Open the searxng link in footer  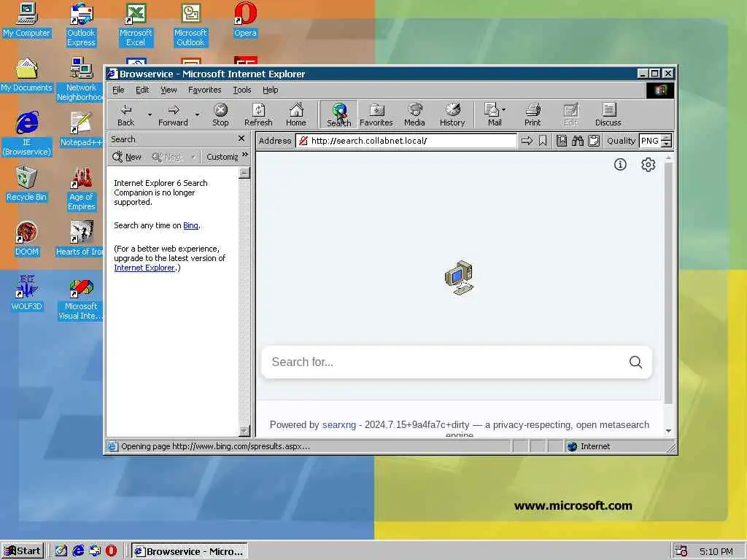(x=338, y=425)
